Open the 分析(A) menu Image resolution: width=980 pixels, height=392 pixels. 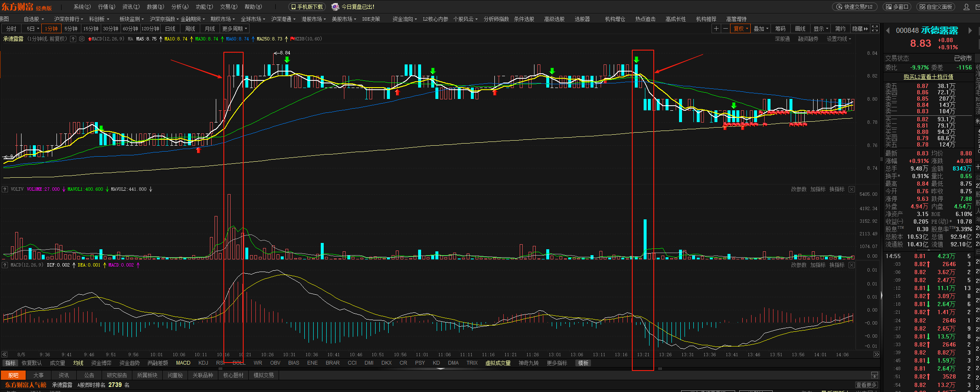[180, 7]
